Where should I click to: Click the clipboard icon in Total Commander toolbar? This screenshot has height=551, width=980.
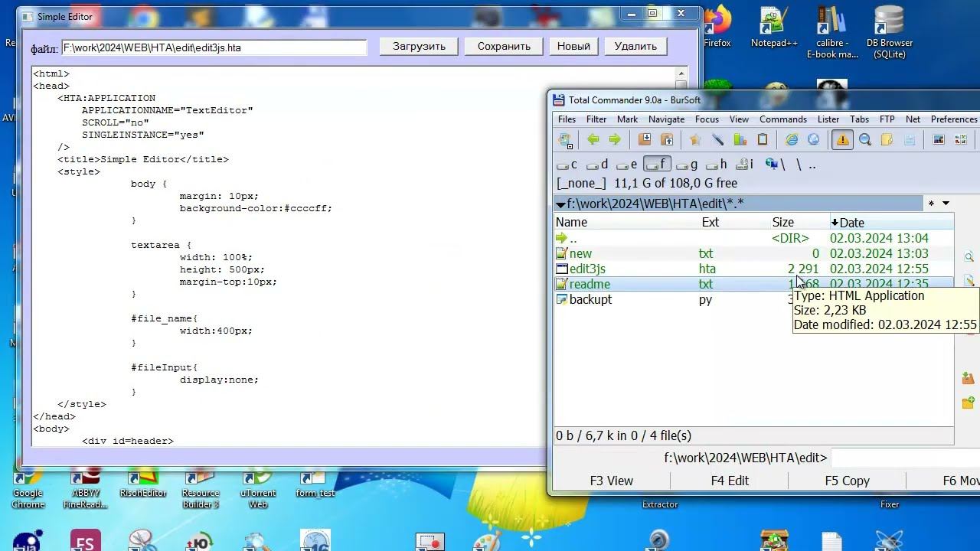pos(763,139)
